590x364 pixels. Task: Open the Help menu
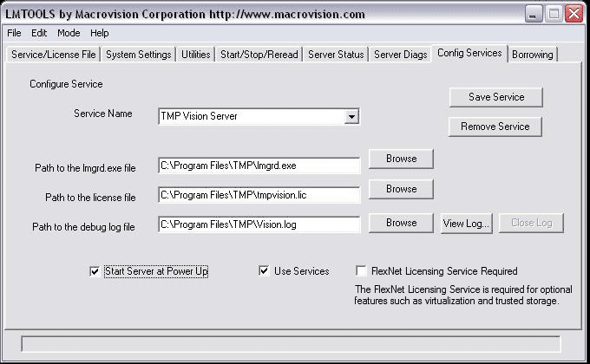click(100, 33)
